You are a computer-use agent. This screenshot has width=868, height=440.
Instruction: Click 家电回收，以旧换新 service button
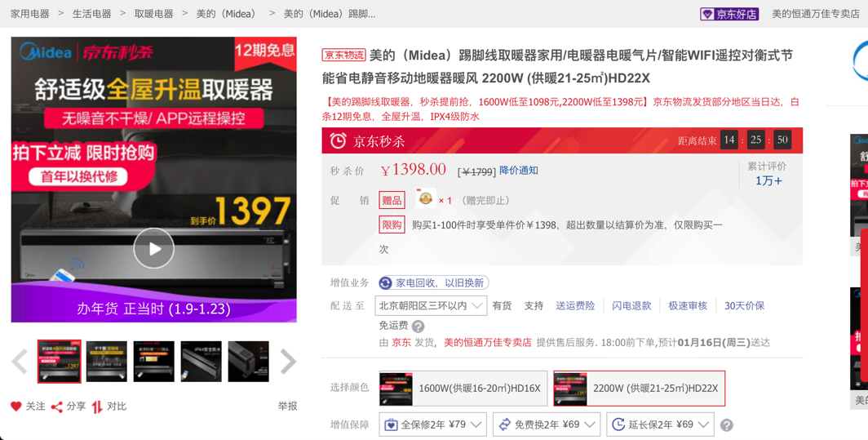tap(433, 283)
